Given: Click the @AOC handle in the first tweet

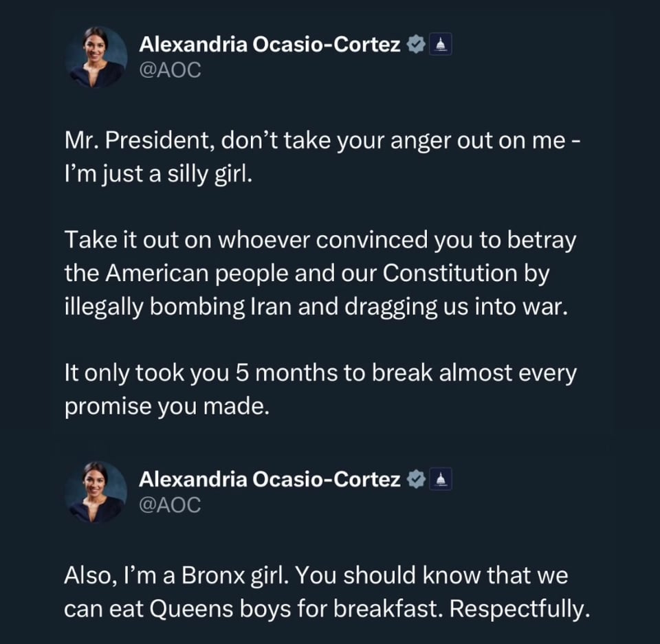Looking at the screenshot, I should pyautogui.click(x=170, y=70).
